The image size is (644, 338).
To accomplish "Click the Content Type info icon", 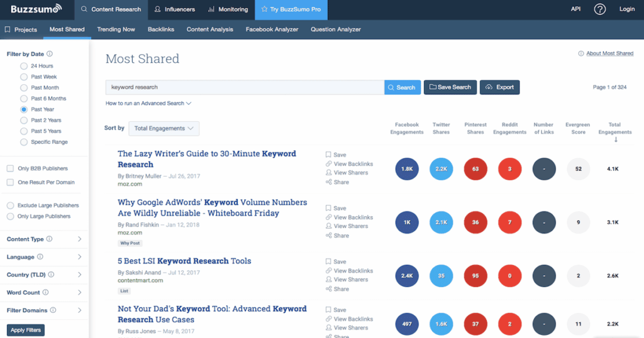I will (50, 239).
